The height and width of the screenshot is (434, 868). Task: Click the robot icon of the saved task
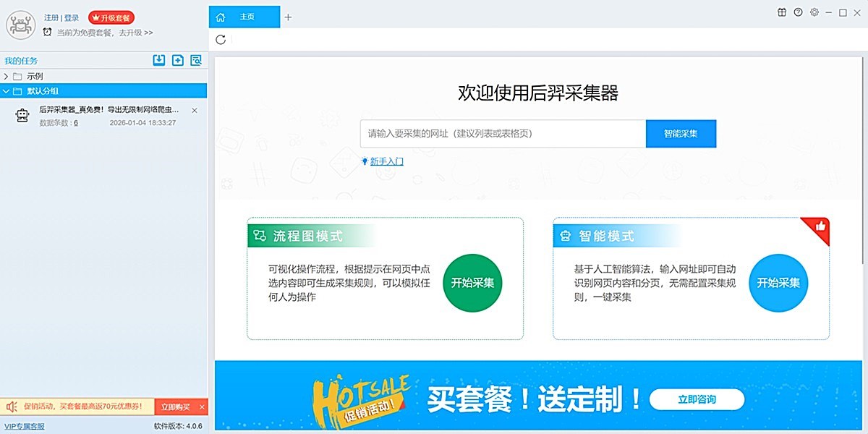tap(22, 116)
